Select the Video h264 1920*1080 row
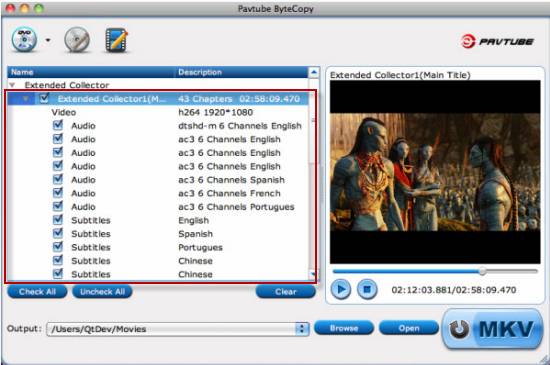The height and width of the screenshot is (365, 550). (x=158, y=112)
